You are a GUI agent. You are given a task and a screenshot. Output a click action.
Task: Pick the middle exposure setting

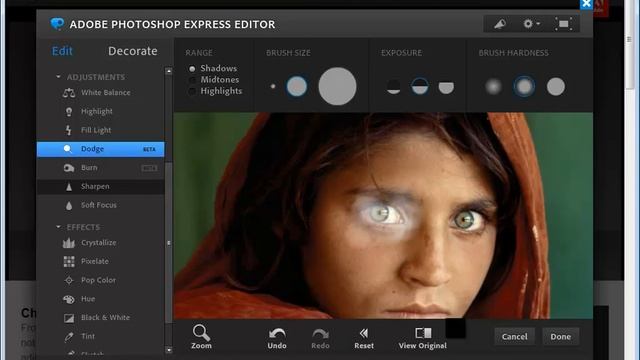click(x=420, y=86)
